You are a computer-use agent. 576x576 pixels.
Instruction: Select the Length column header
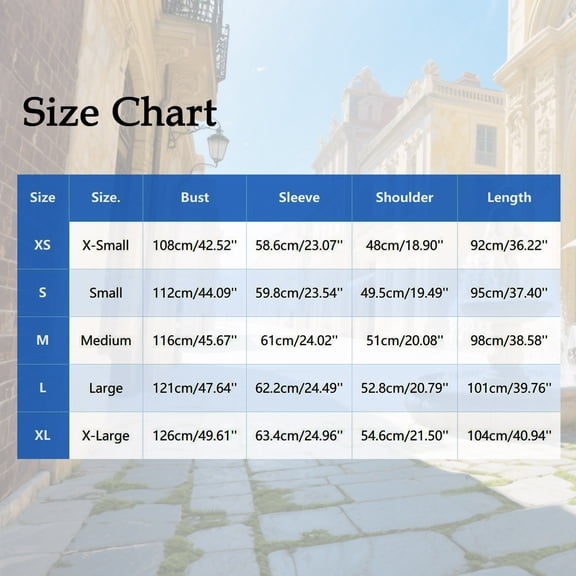point(509,198)
